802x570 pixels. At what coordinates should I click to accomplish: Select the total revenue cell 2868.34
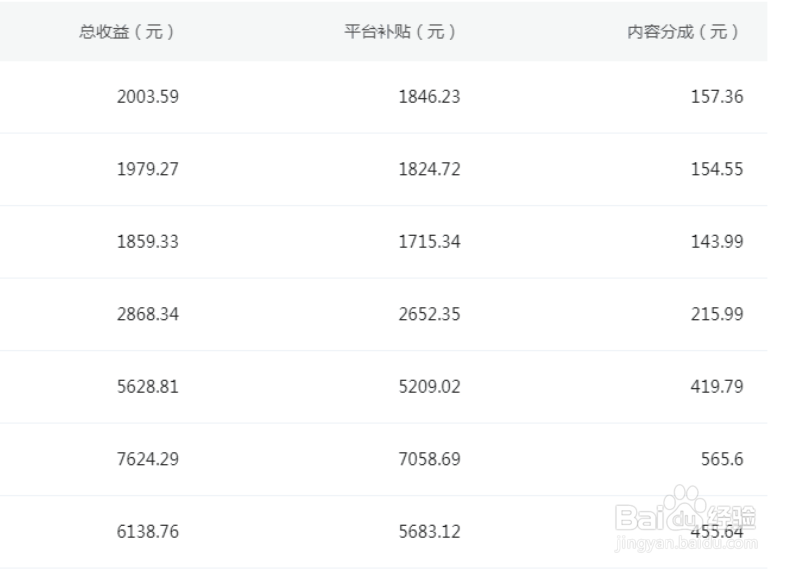(x=147, y=314)
